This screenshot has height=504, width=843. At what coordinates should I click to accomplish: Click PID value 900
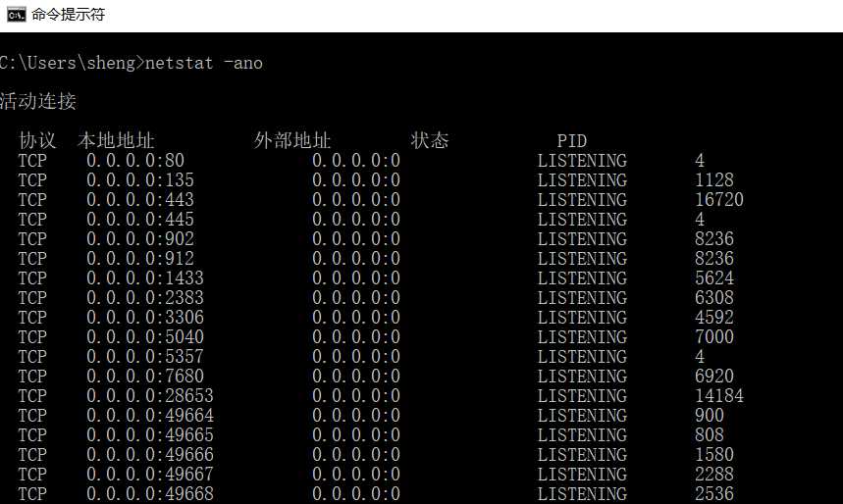(710, 416)
